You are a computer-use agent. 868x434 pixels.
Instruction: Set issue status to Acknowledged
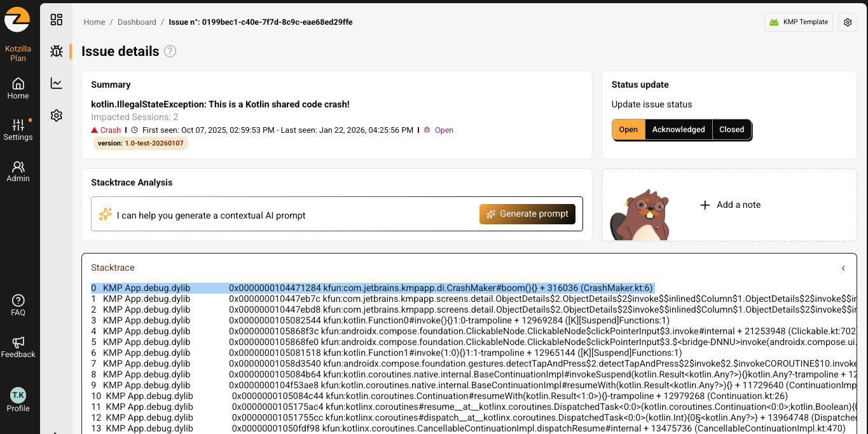click(679, 130)
